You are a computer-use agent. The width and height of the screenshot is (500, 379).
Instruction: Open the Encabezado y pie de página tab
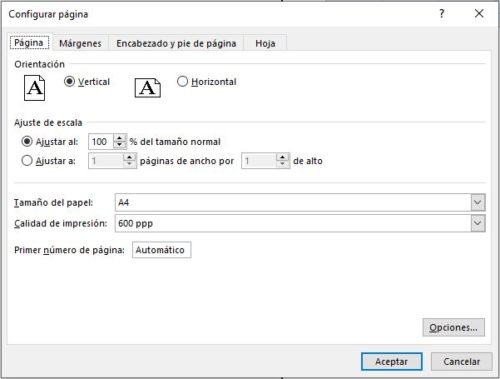176,43
